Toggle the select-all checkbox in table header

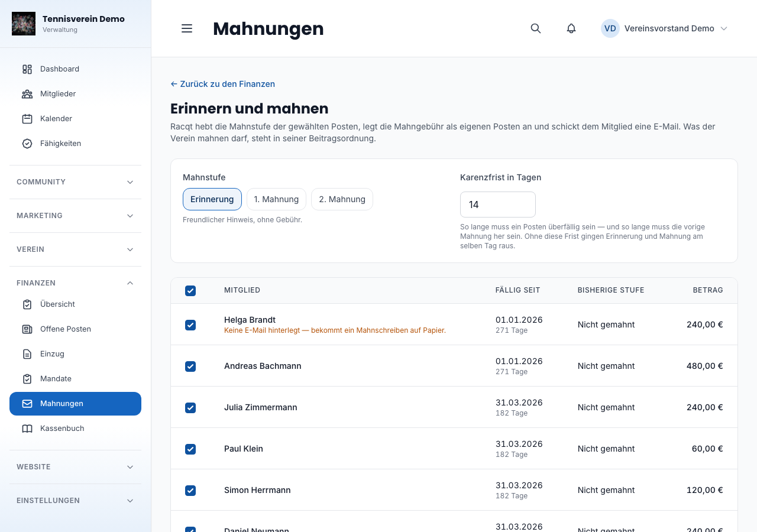coord(190,291)
